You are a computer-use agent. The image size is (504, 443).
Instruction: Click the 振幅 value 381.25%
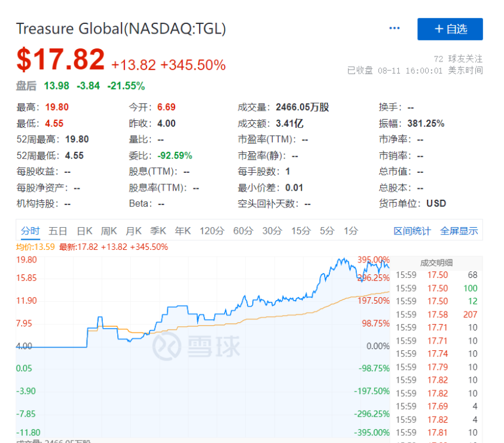(x=426, y=123)
